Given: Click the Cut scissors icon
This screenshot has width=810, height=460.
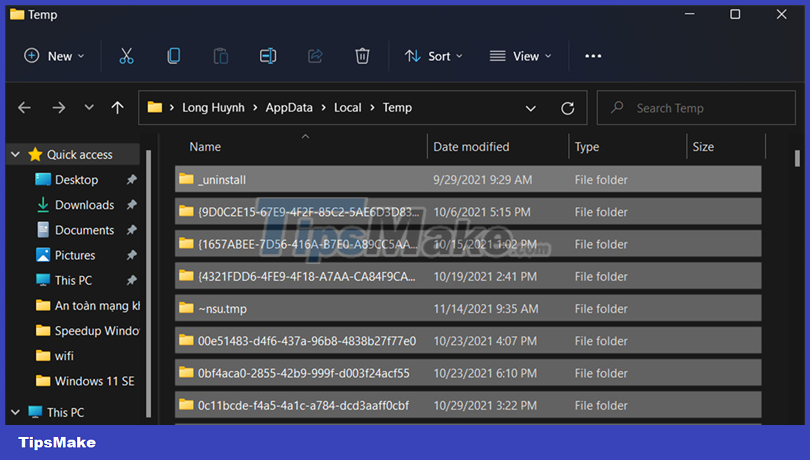Looking at the screenshot, I should tap(126, 56).
